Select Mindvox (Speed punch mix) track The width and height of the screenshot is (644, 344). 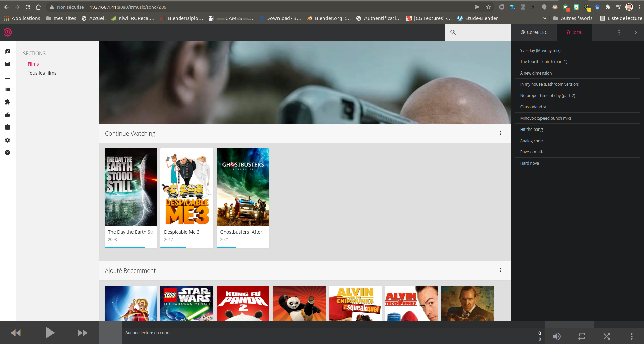tap(578, 118)
